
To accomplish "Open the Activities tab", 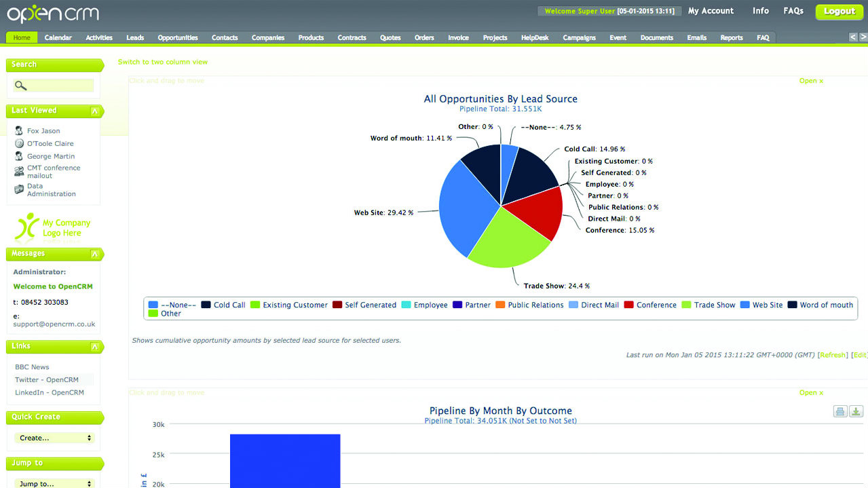I will click(99, 37).
